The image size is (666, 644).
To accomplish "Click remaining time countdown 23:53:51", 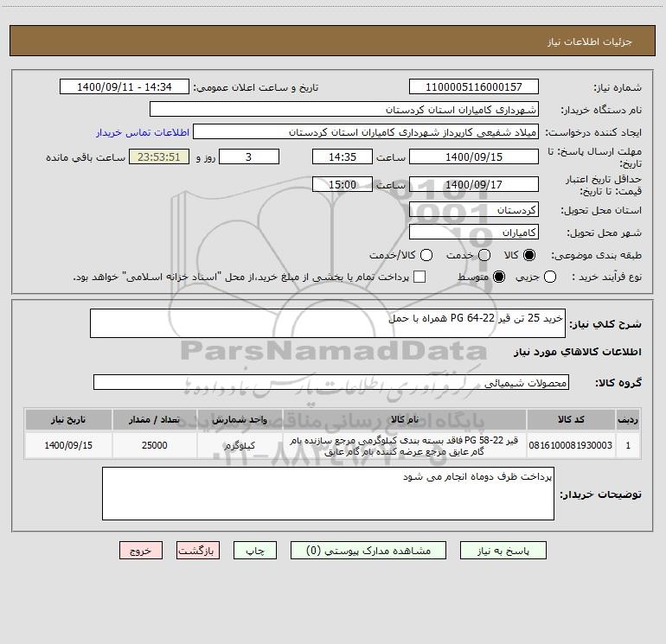I will pyautogui.click(x=159, y=156).
